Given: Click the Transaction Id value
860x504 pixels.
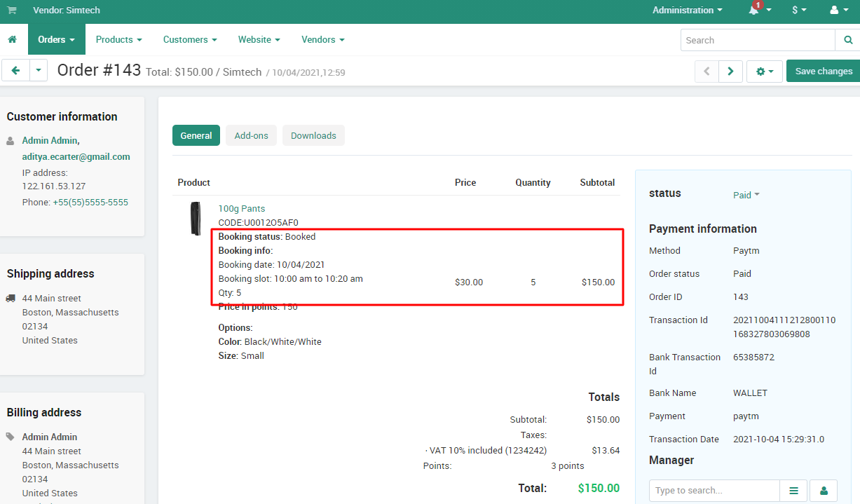Looking at the screenshot, I should (x=784, y=327).
